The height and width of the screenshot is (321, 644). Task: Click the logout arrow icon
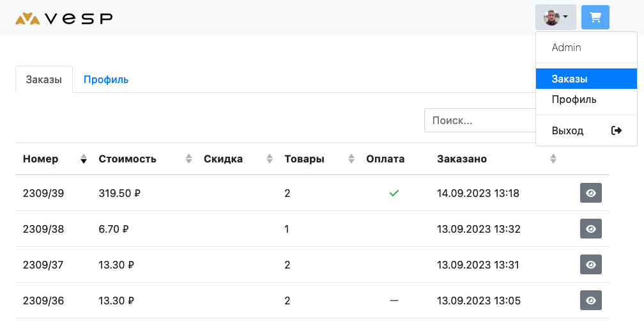[x=617, y=130]
